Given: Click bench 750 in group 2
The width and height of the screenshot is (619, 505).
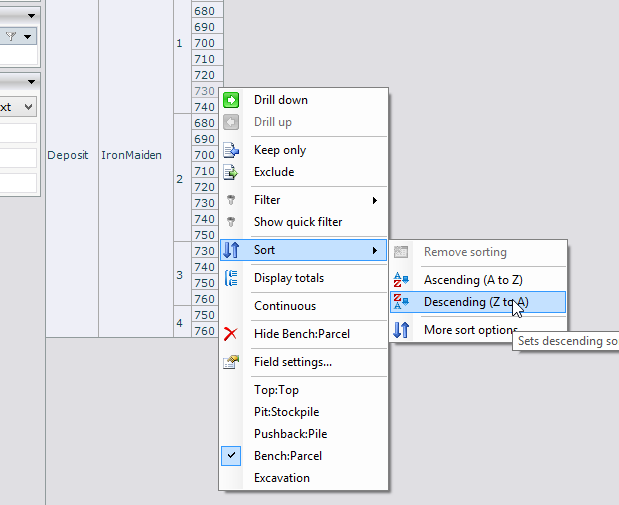Looking at the screenshot, I should (x=206, y=235).
